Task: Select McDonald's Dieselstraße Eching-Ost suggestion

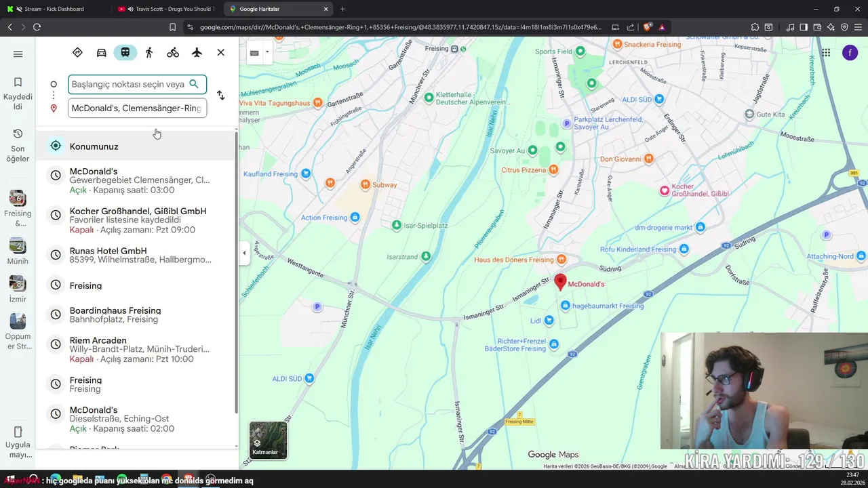Action: (x=136, y=419)
